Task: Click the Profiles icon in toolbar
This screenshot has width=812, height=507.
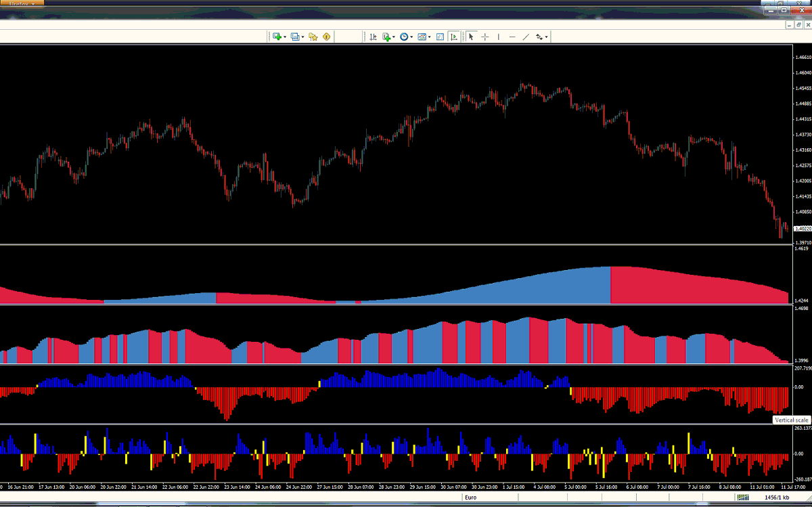Action: [295, 37]
